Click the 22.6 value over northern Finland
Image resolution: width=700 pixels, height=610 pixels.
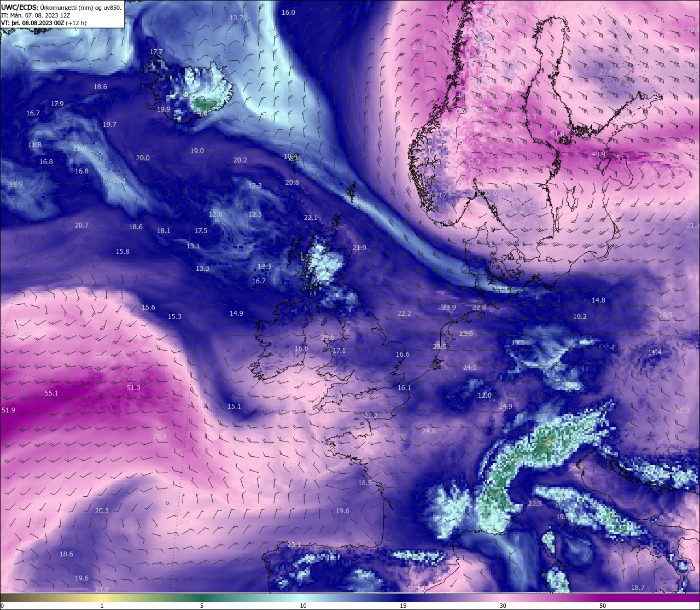point(606,72)
